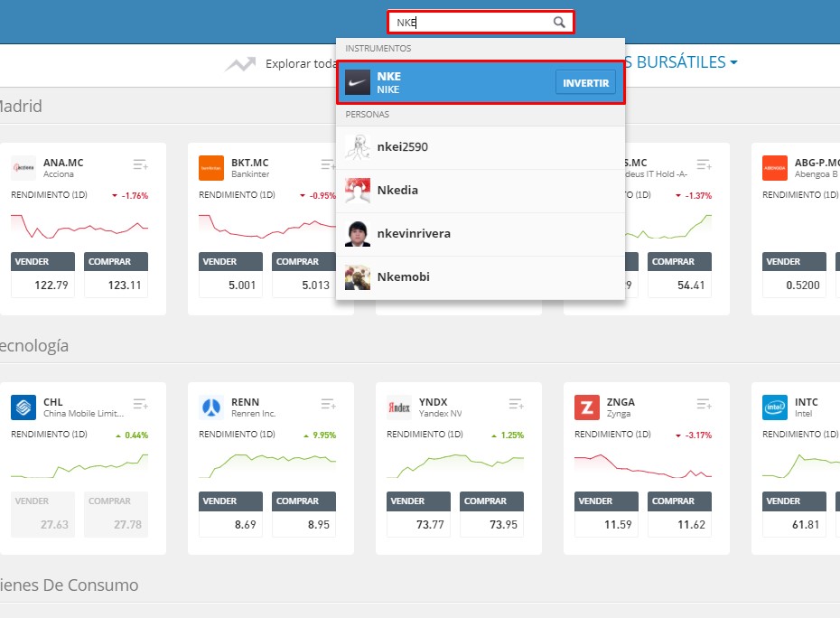Click the 9.95% RENN change value
840x618 pixels.
pyautogui.click(x=324, y=435)
